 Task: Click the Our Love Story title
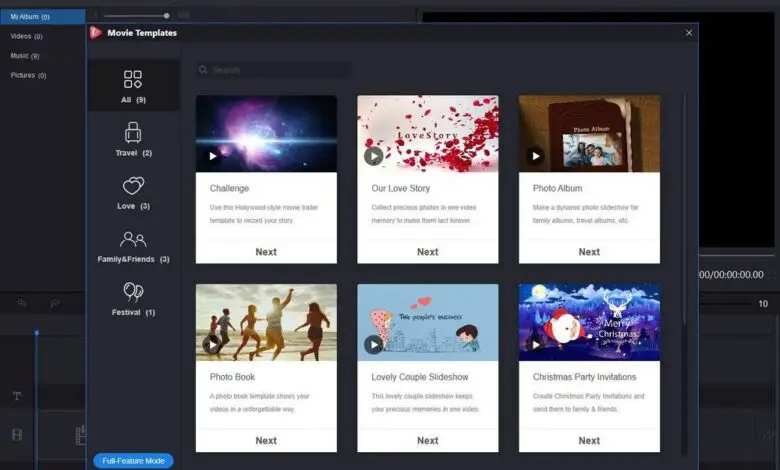point(400,188)
